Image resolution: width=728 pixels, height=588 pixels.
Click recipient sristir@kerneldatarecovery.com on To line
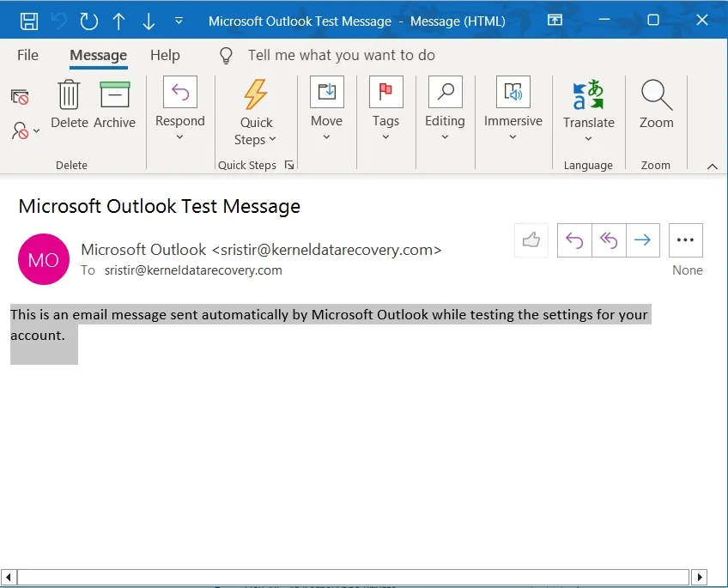pos(193,270)
